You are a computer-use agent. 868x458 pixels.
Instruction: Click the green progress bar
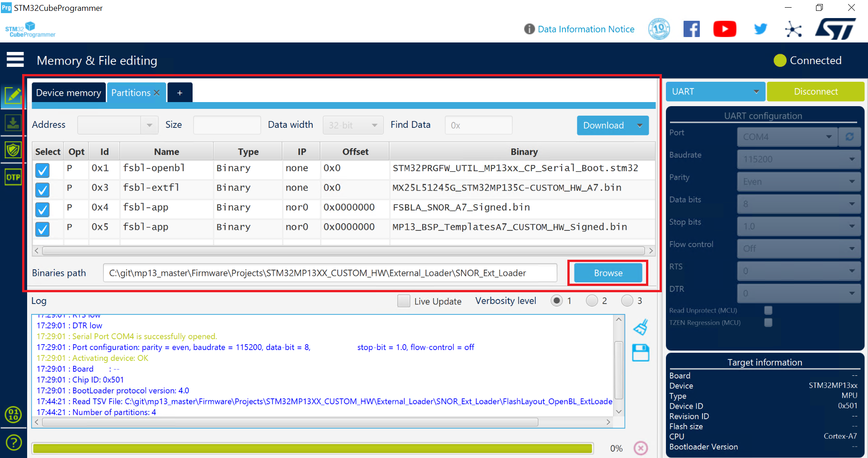[x=312, y=448]
